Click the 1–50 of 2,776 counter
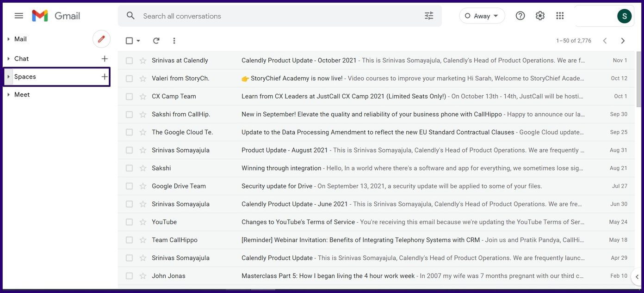644x293 pixels. click(x=574, y=41)
